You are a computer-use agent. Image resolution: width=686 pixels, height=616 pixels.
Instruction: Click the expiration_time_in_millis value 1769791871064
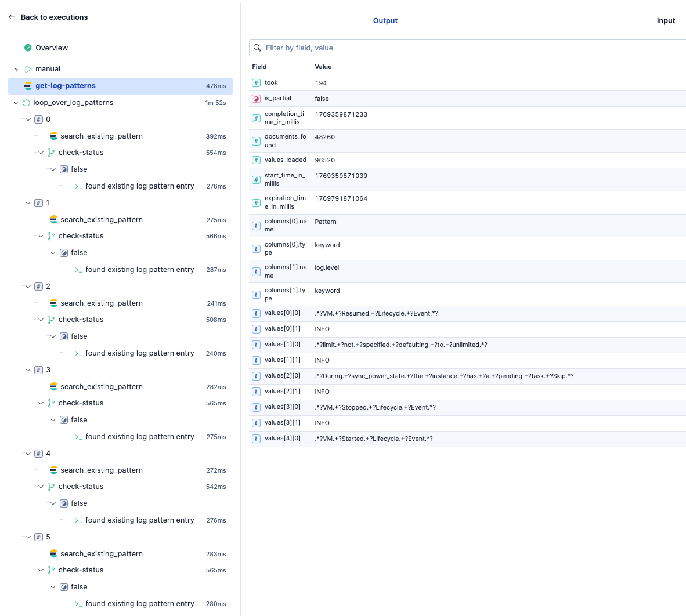point(341,198)
